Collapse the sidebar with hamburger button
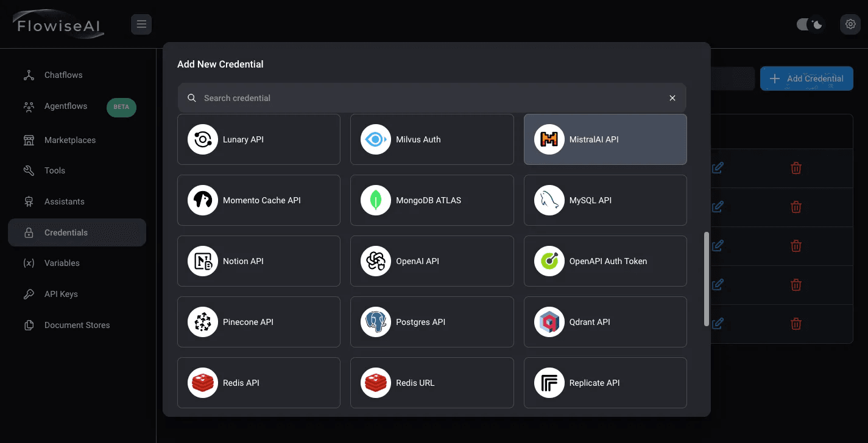Image resolution: width=868 pixels, height=443 pixels. (x=141, y=24)
